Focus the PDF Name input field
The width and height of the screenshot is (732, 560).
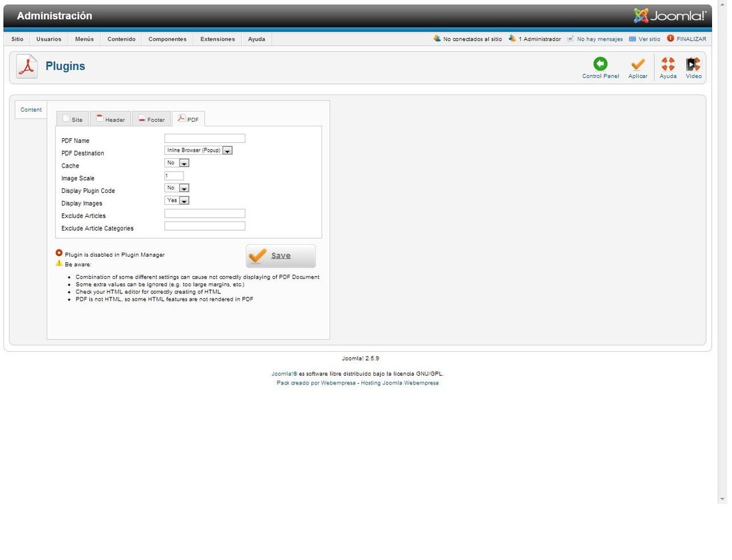pyautogui.click(x=204, y=138)
